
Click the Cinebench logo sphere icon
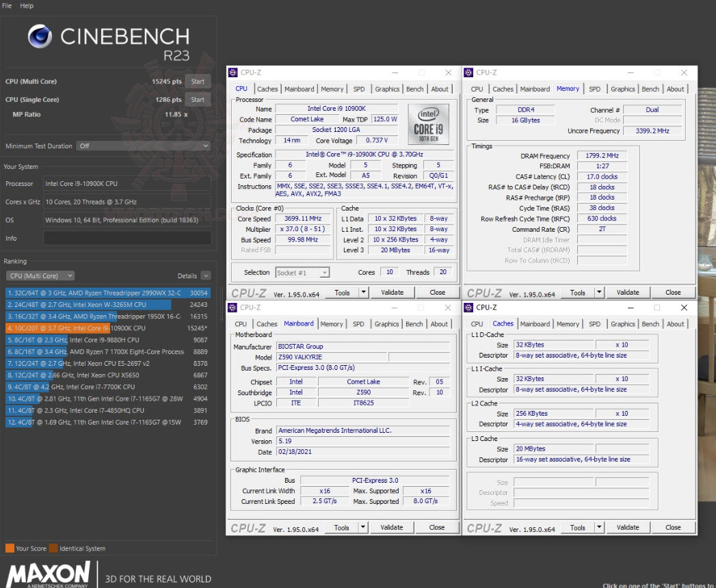tap(40, 36)
